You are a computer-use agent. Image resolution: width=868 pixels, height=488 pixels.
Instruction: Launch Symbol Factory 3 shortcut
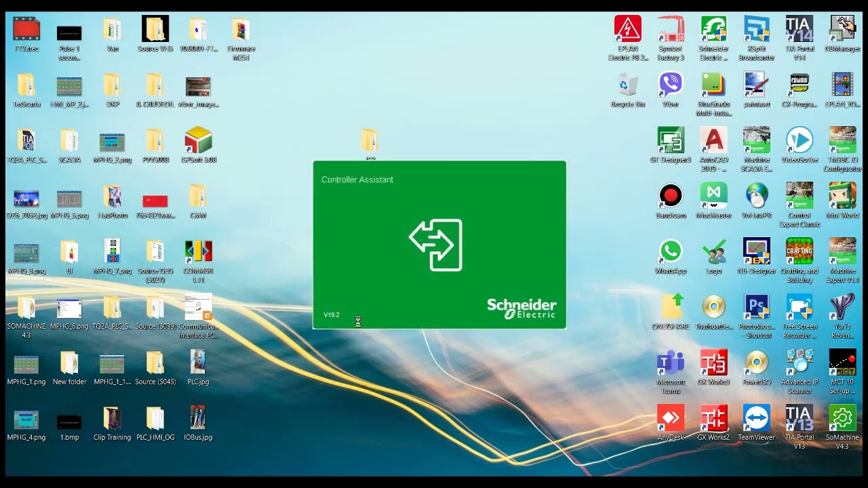point(671,29)
